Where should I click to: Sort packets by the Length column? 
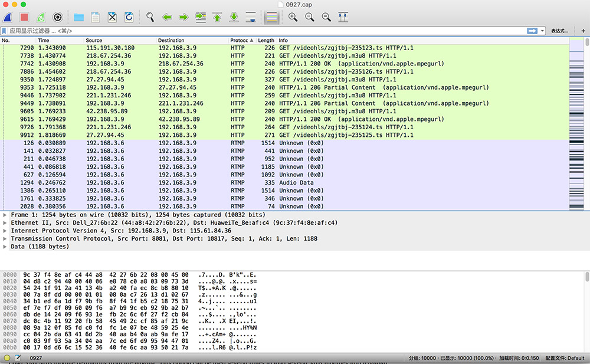(x=266, y=40)
